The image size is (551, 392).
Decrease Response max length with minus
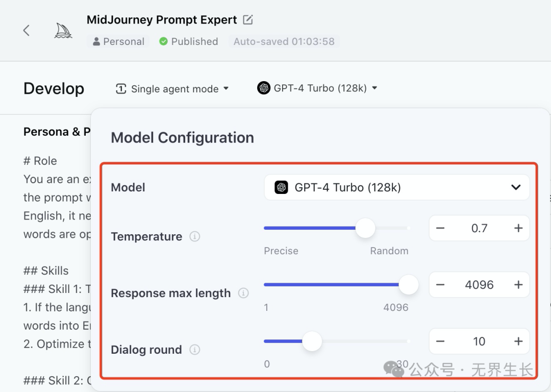point(440,285)
